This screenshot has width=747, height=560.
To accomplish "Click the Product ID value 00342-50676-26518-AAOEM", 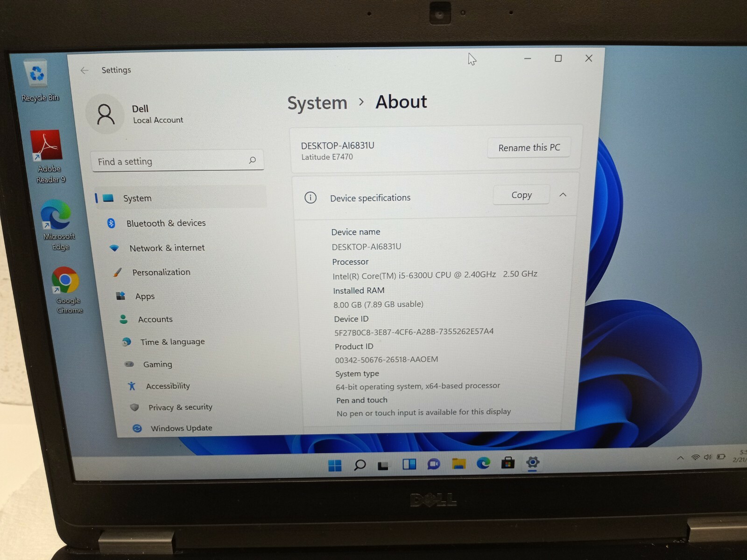I will pyautogui.click(x=386, y=359).
